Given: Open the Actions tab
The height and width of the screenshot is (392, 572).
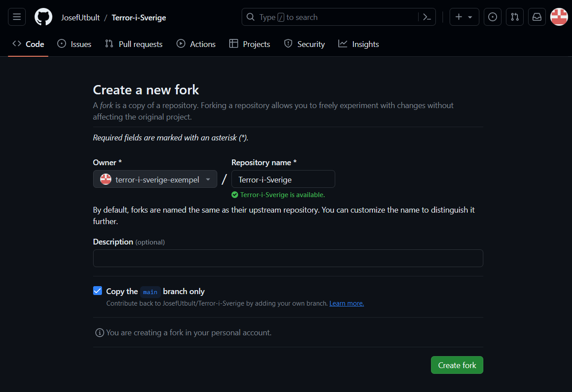Looking at the screenshot, I should pos(196,44).
